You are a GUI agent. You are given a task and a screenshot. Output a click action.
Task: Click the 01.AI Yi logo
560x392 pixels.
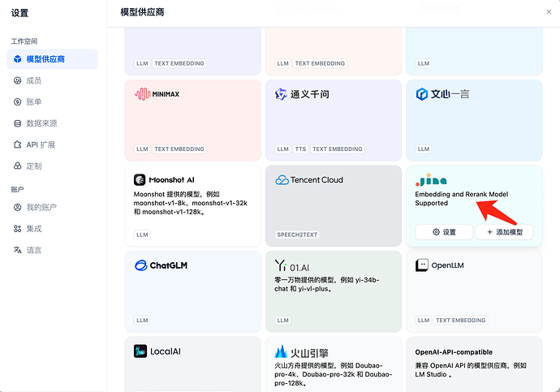click(292, 266)
